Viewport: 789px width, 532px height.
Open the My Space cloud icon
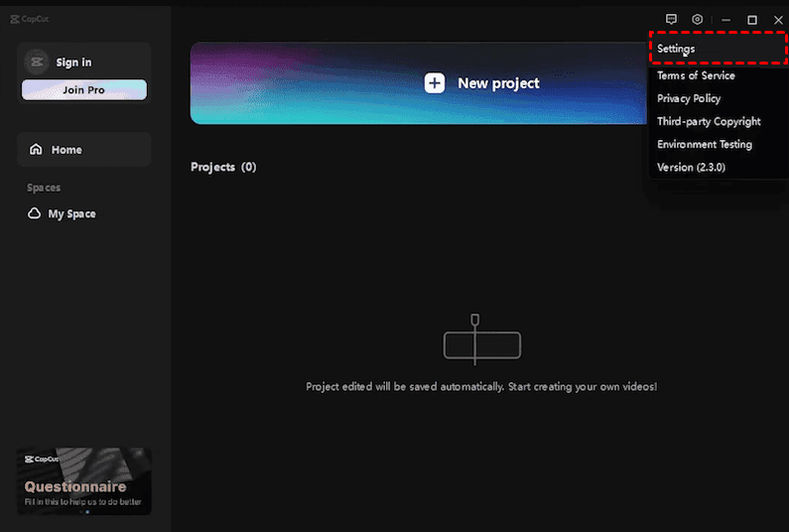tap(35, 214)
